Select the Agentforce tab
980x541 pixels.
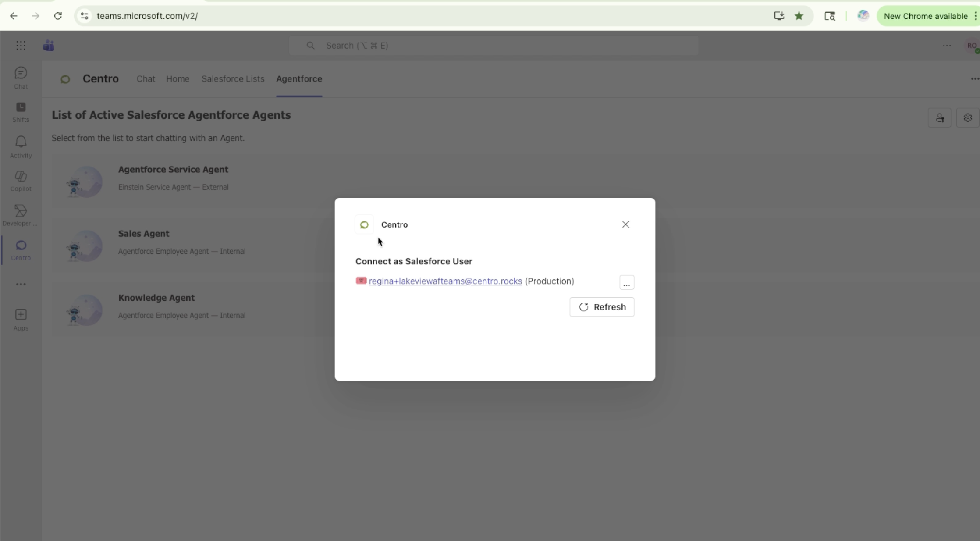299,79
